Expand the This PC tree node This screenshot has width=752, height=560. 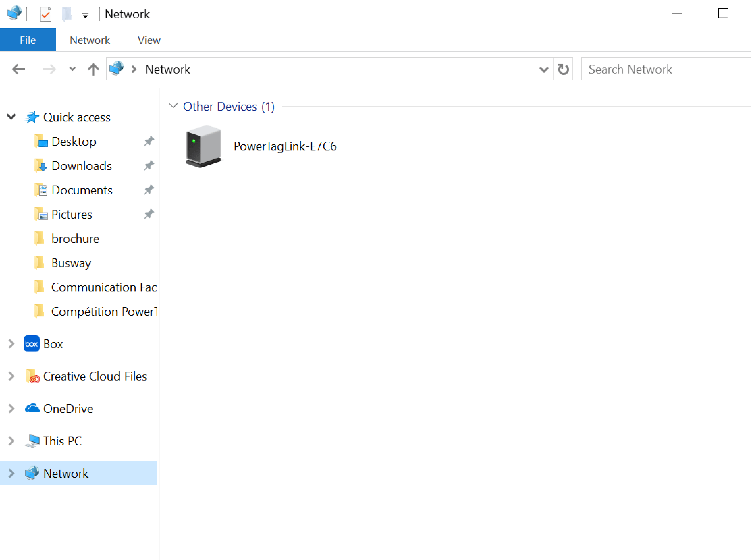click(11, 441)
